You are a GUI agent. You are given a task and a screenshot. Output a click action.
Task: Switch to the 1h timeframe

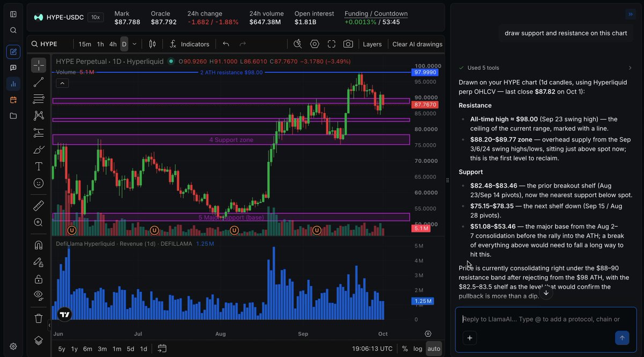100,44
